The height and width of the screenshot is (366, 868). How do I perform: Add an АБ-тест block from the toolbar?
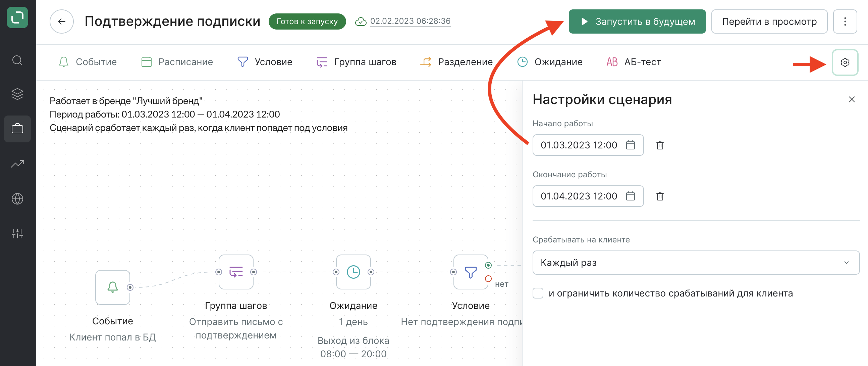(633, 62)
